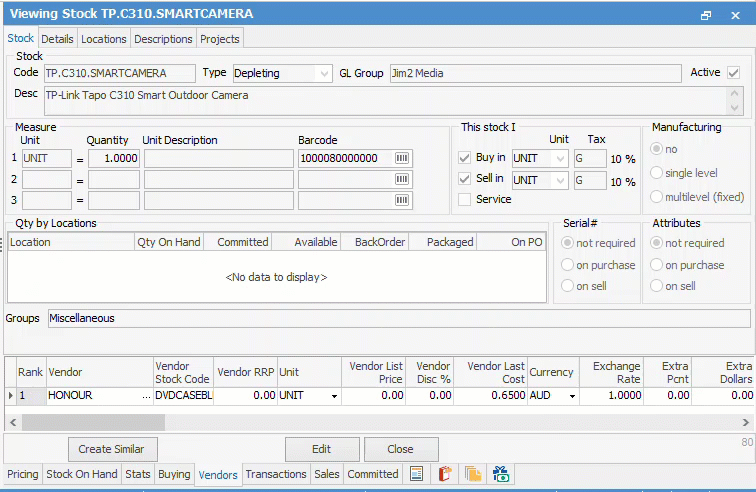
Task: Open the clipboard documents icon tab
Action: pyautogui.click(x=445, y=474)
